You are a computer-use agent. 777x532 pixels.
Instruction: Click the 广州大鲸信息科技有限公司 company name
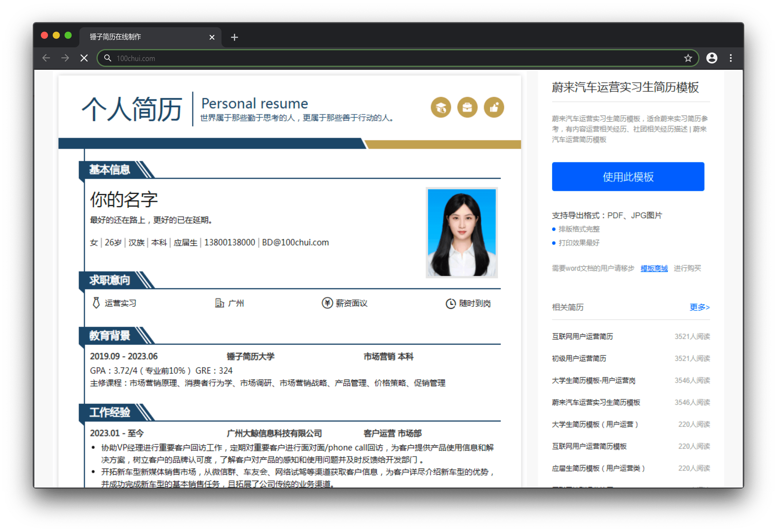[x=274, y=433]
